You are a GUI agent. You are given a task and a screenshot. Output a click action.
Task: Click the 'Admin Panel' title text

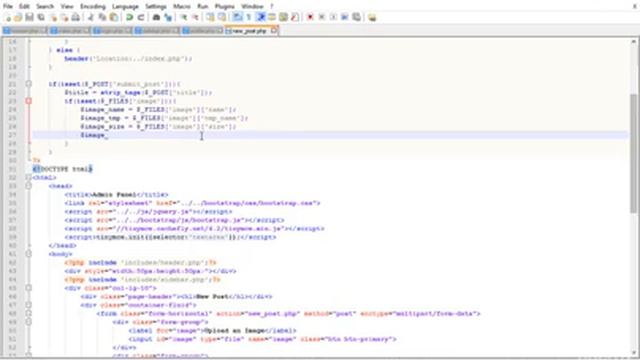click(x=114, y=195)
